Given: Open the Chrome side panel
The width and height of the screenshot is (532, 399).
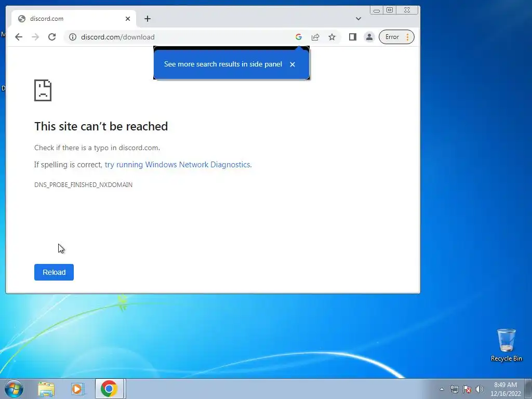Looking at the screenshot, I should 353,37.
